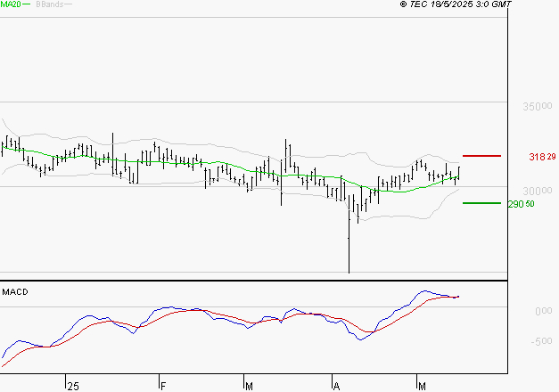
Task: Click the green MA20 legend line sample
Action: pos(27,4)
